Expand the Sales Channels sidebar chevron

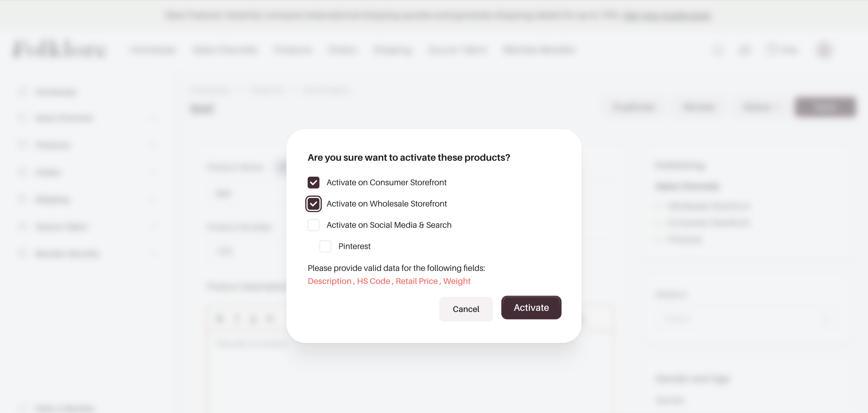click(x=153, y=118)
